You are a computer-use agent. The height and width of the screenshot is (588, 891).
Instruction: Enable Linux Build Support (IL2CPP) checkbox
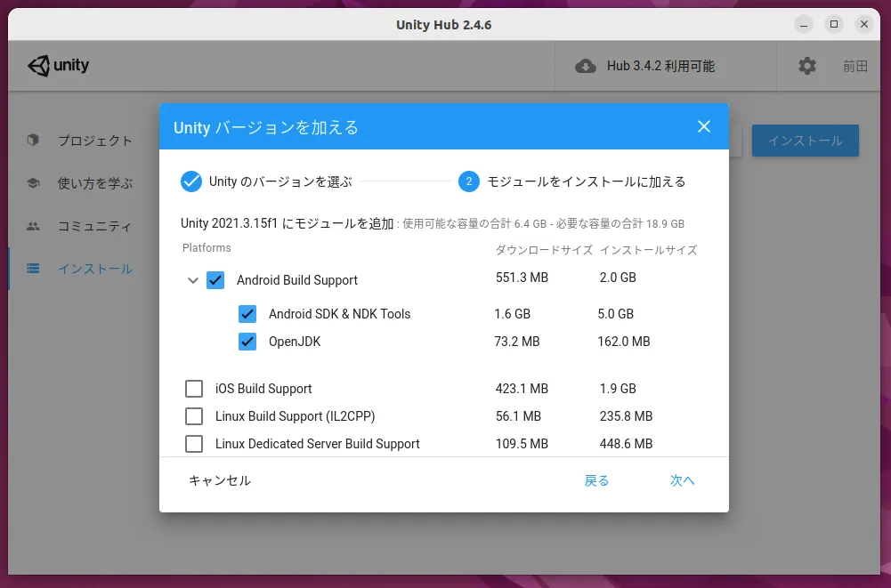194,415
